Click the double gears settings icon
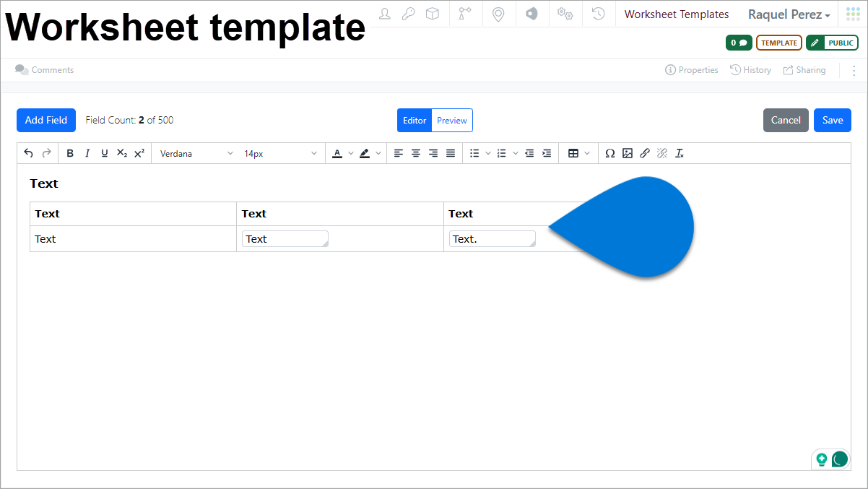868x489 pixels. point(565,14)
